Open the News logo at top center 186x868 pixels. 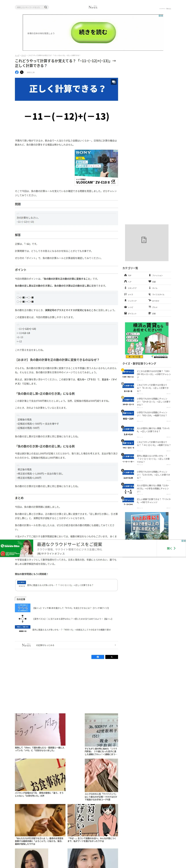point(93,7)
